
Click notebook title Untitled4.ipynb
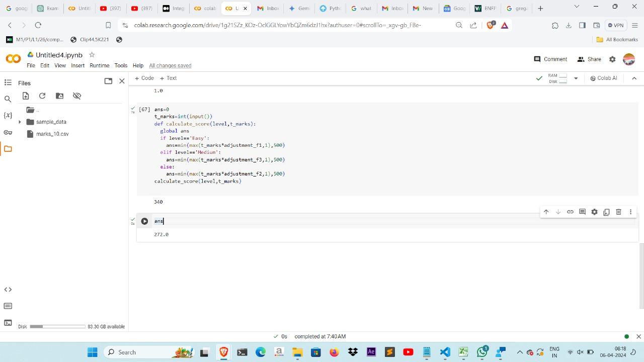59,55
